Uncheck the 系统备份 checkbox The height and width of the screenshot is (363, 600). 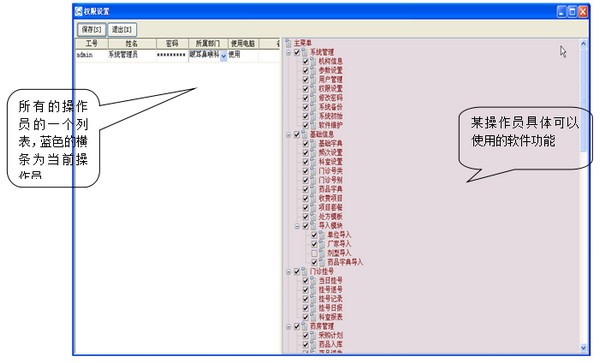tap(305, 107)
